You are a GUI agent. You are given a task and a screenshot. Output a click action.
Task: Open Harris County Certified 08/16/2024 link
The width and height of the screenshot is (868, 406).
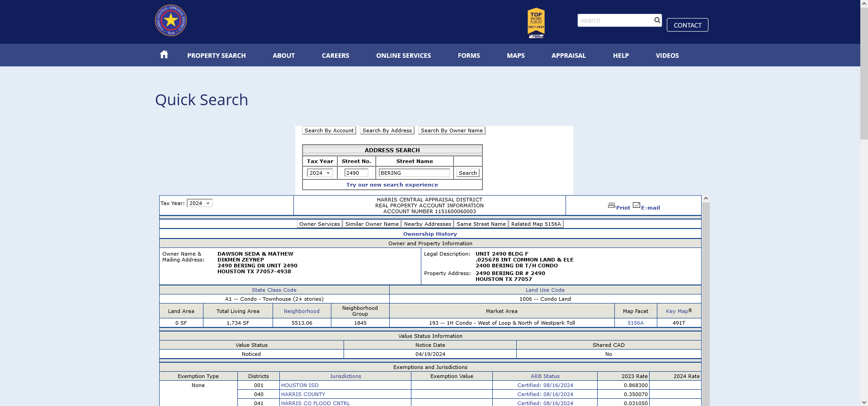click(545, 394)
